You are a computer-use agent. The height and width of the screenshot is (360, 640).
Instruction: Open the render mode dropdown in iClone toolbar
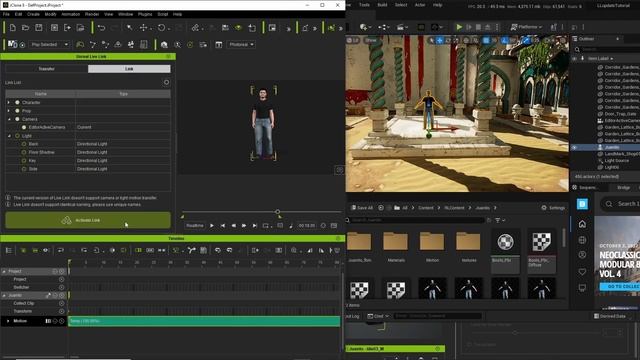242,44
